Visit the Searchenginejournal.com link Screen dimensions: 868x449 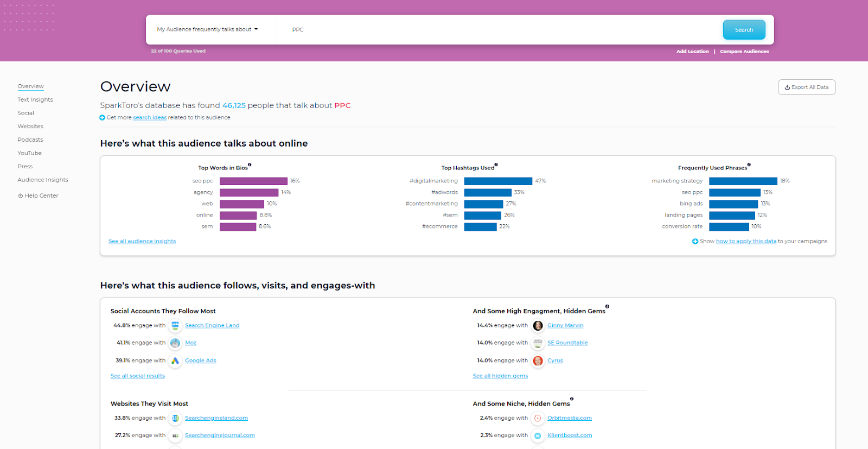coord(220,435)
